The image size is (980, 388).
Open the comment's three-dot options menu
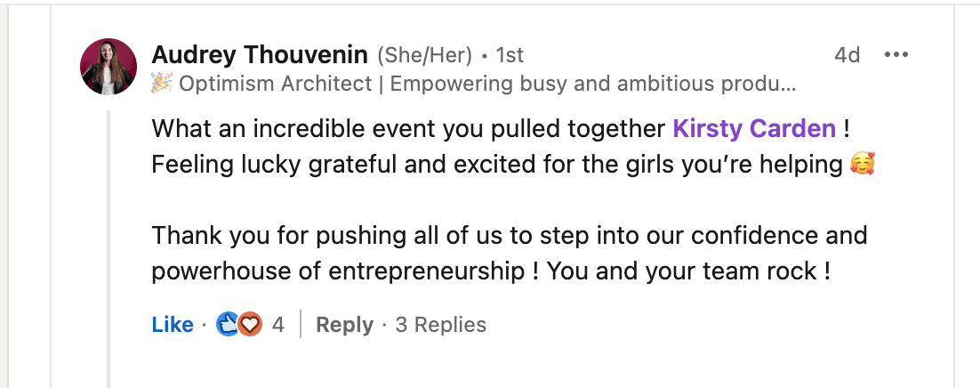(896, 55)
